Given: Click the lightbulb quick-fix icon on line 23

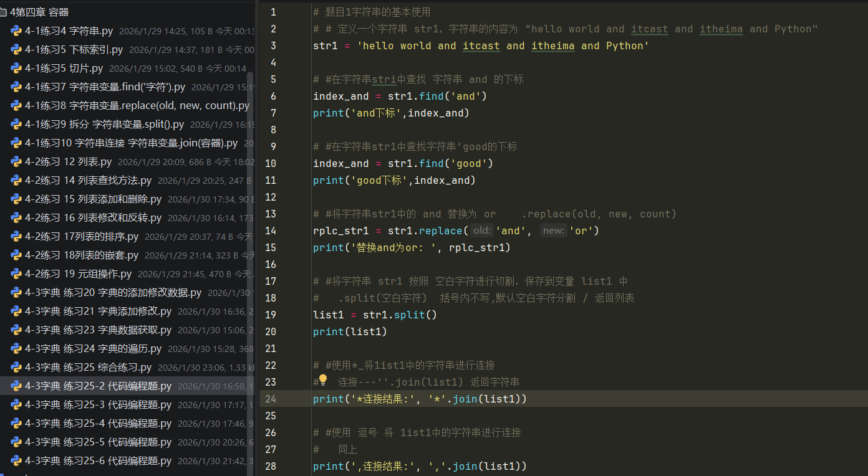Looking at the screenshot, I should pos(323,380).
